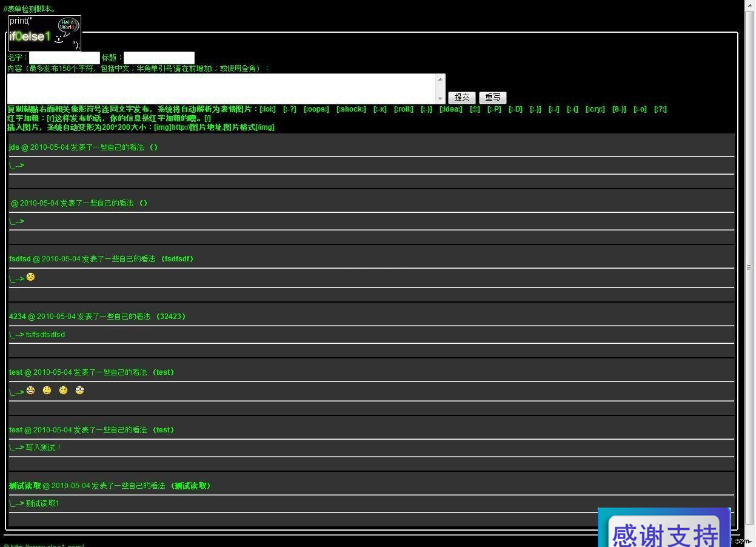Click the username jds in the first post
The width and height of the screenshot is (756, 547).
point(14,147)
